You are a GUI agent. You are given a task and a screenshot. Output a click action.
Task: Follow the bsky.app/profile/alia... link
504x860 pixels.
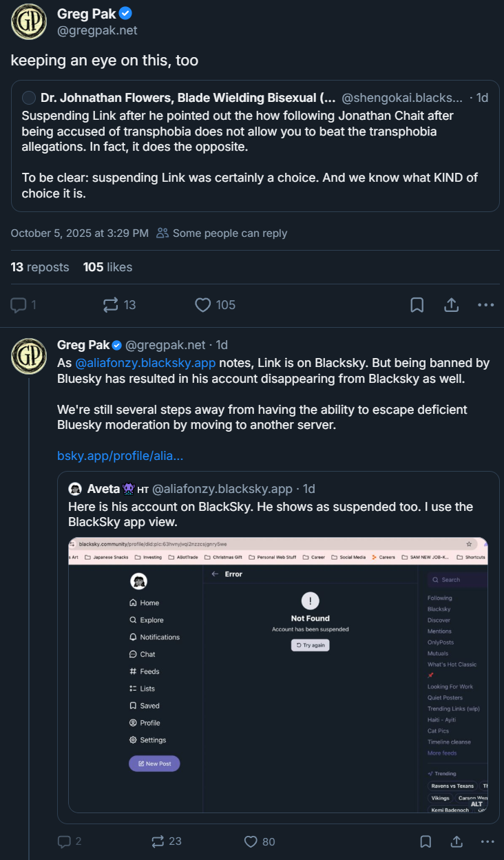point(120,456)
